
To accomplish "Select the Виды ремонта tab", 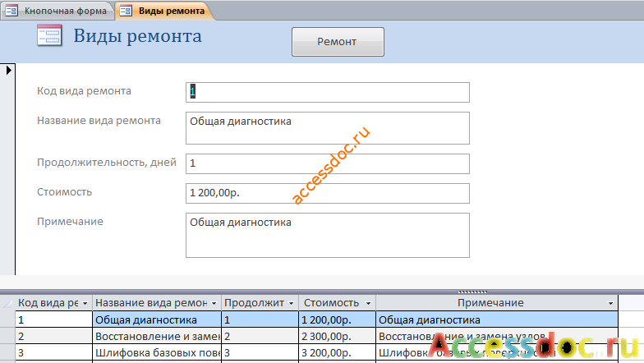I will tap(164, 11).
